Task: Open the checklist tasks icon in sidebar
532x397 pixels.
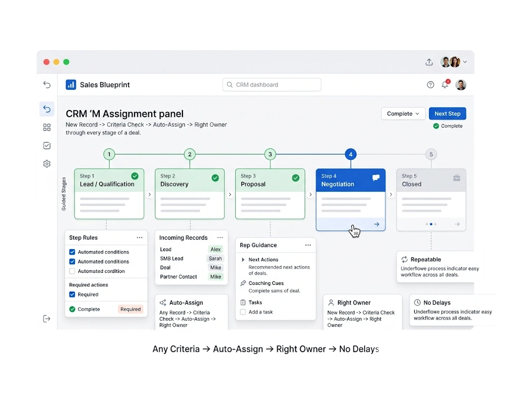Action: coord(47,146)
